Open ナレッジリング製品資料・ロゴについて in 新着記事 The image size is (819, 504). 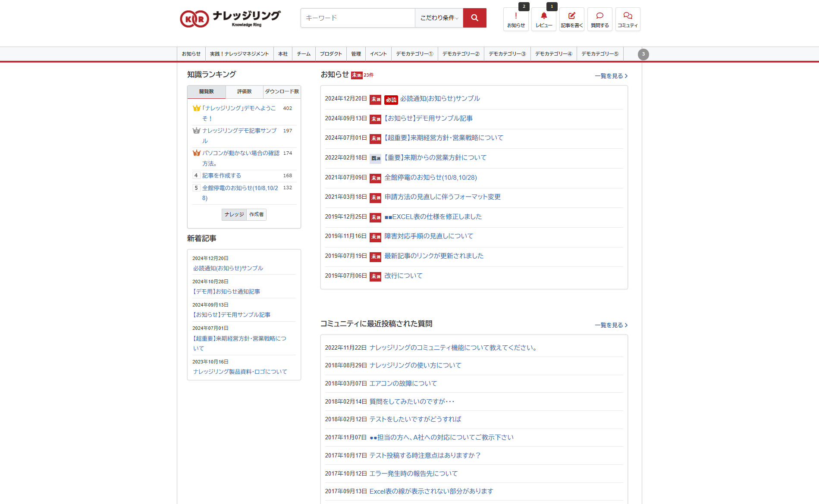tap(240, 372)
